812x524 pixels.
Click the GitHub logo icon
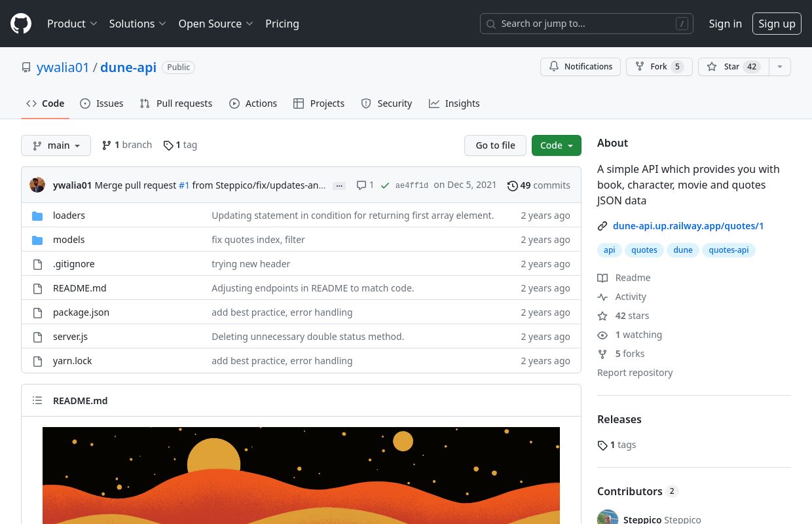click(21, 24)
